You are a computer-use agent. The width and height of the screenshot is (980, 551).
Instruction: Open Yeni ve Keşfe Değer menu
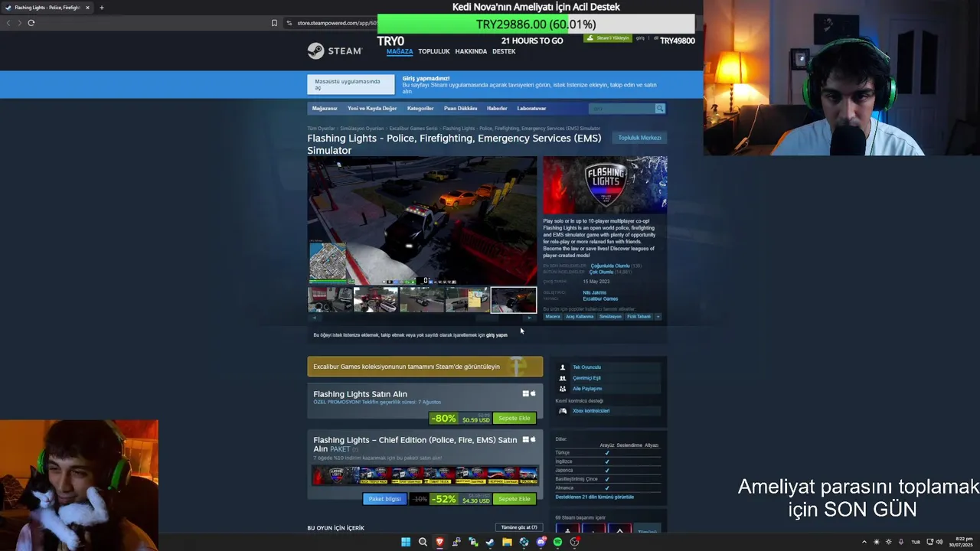[372, 109]
